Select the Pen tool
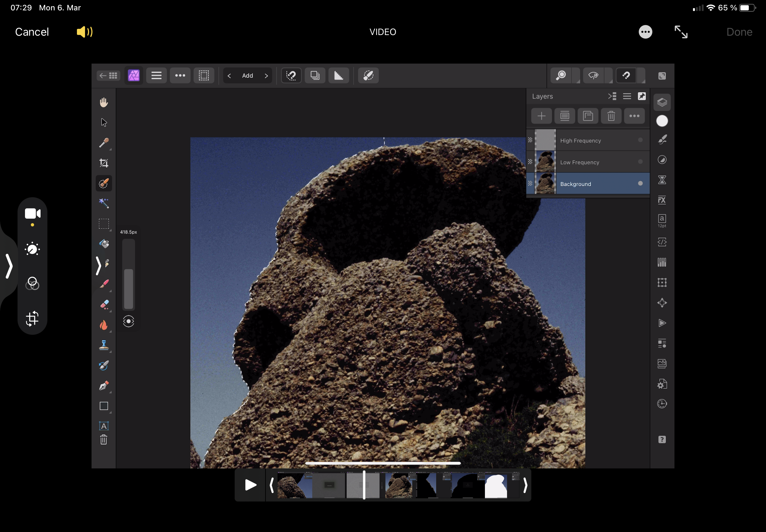Image resolution: width=766 pixels, height=532 pixels. tap(104, 386)
